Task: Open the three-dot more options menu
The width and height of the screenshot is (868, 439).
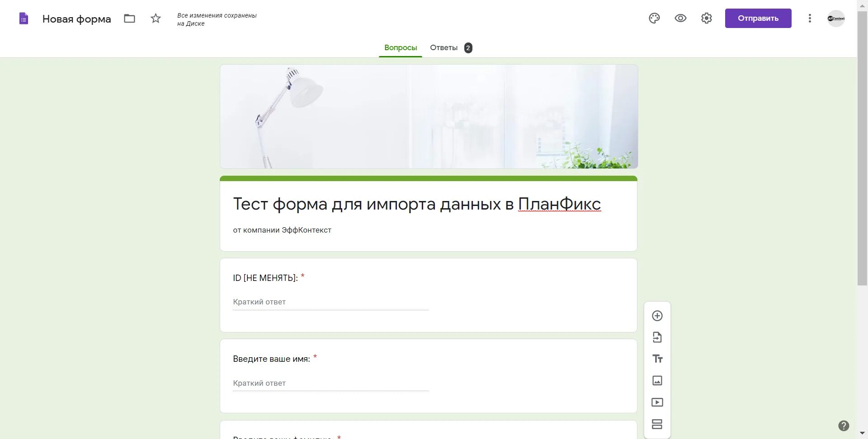Action: pyautogui.click(x=810, y=18)
